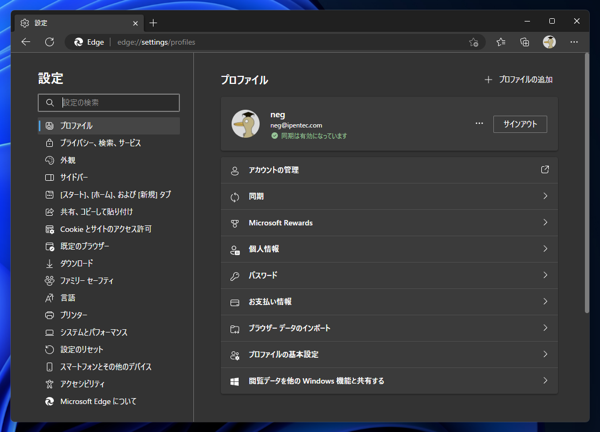This screenshot has height=432, width=600.
Task: Expand ブラウザー データのインポート chevron
Action: [x=545, y=328]
